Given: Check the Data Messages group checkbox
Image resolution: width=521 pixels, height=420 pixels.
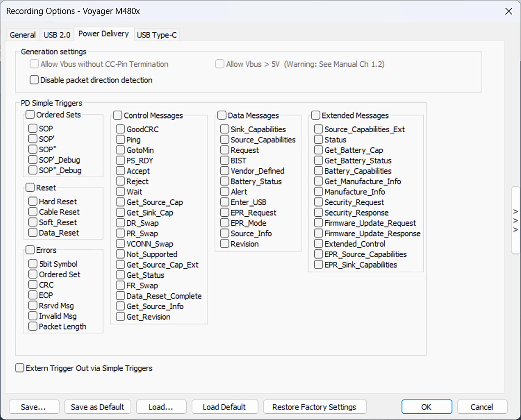Looking at the screenshot, I should 222,115.
